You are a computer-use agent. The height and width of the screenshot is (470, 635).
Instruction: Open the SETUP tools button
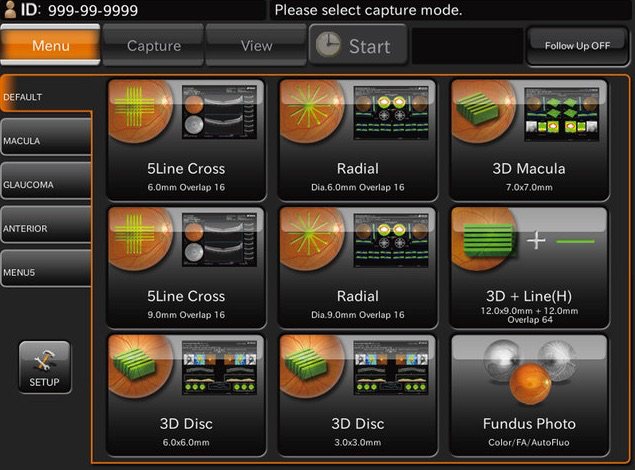click(x=44, y=367)
